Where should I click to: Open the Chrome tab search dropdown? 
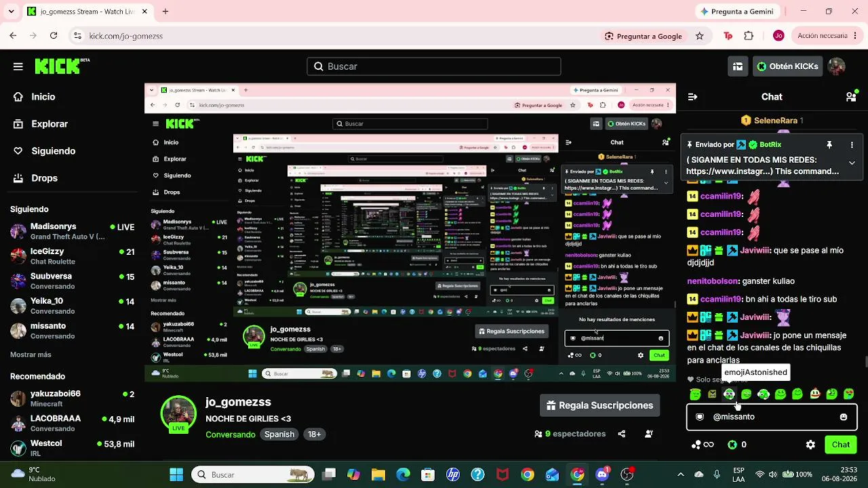coord(13,12)
